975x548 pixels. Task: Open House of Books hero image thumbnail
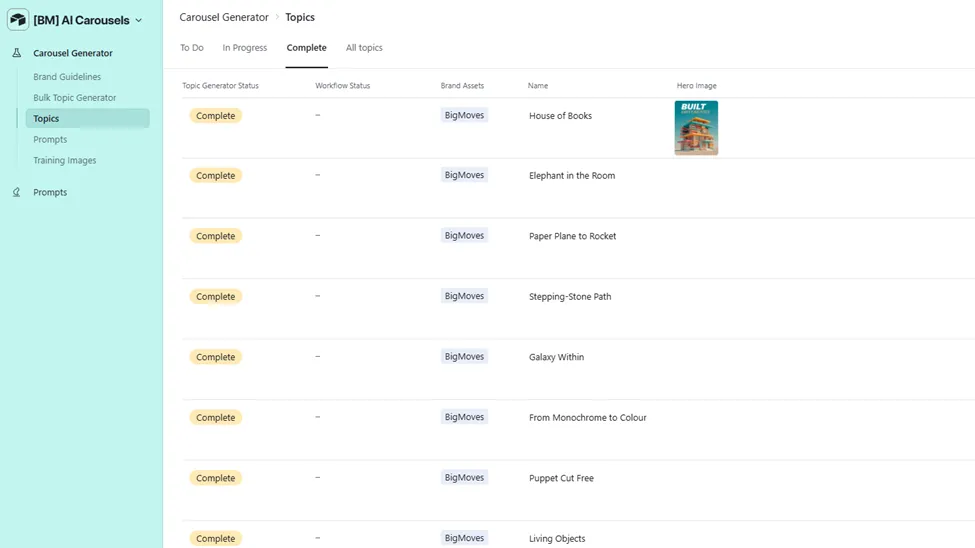[x=696, y=128]
